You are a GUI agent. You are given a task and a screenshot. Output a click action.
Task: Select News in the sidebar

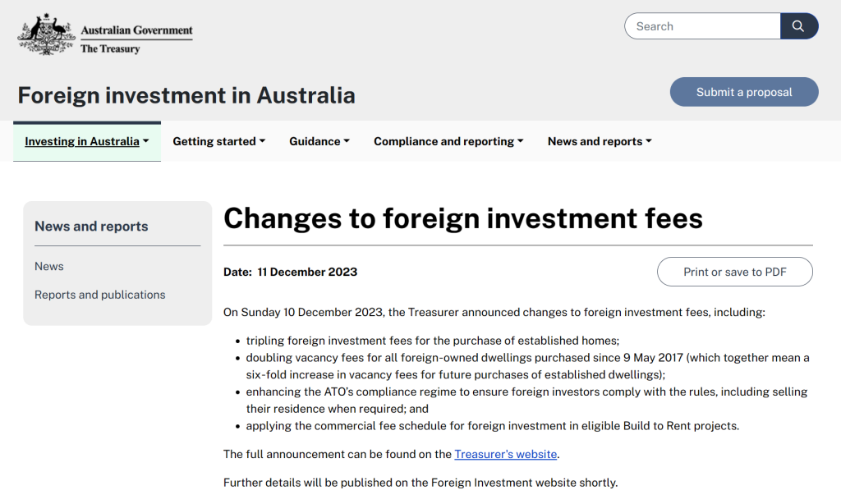pos(49,266)
